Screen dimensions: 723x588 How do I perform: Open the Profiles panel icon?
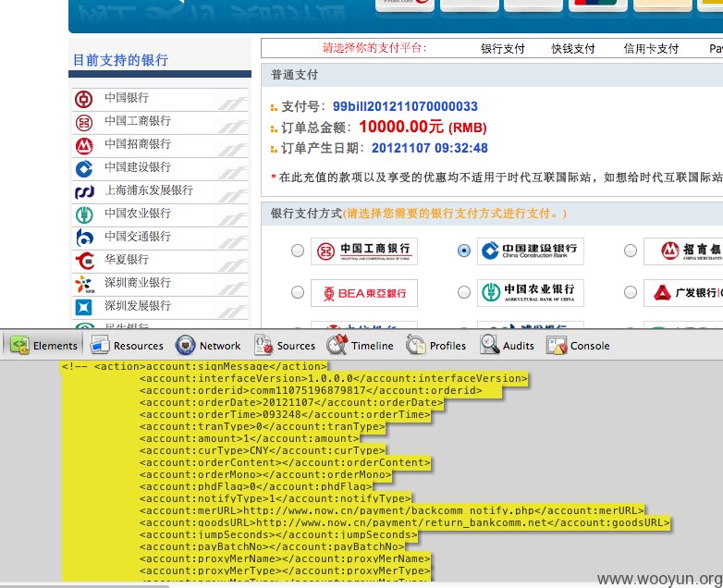[x=416, y=345]
